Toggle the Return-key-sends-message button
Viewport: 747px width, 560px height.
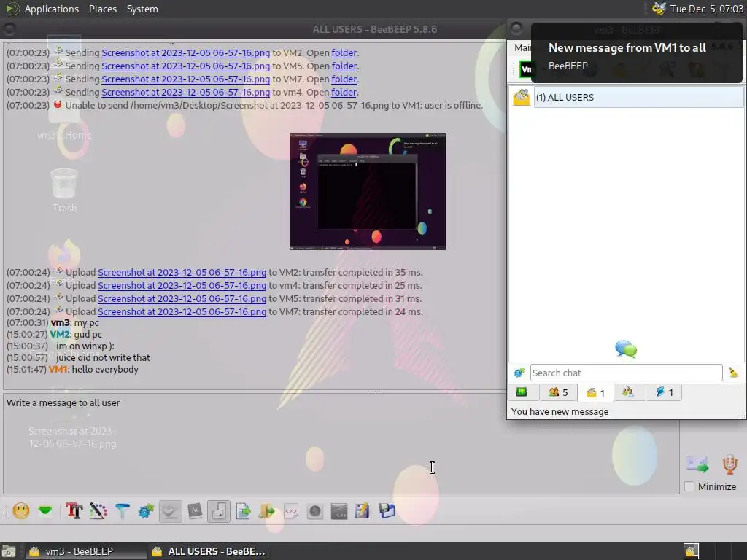[x=219, y=511]
